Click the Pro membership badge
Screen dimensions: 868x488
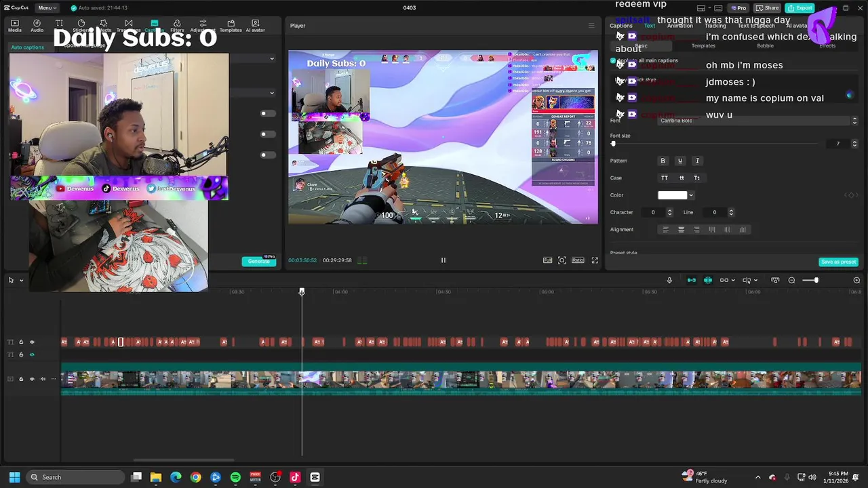click(x=738, y=8)
